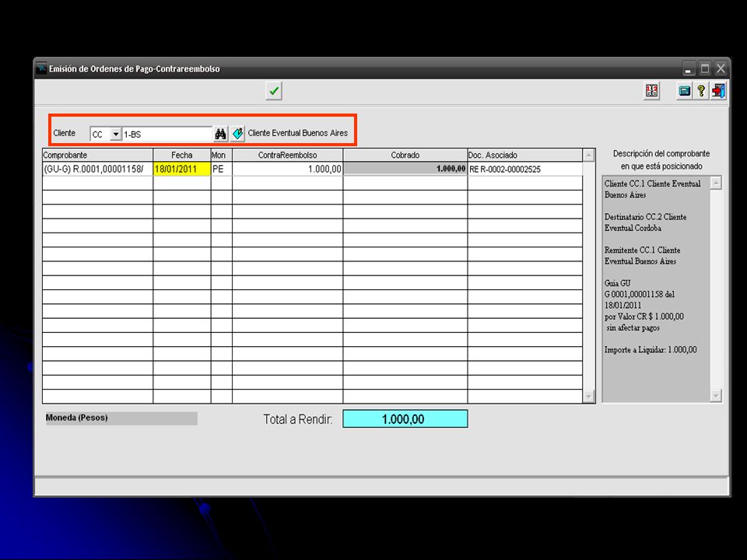Viewport: 747px width, 560px height.
Task: Click the Cobrado column header
Action: pyautogui.click(x=405, y=156)
